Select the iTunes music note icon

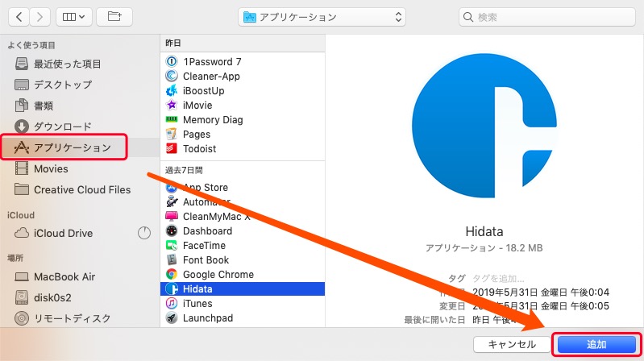171,304
